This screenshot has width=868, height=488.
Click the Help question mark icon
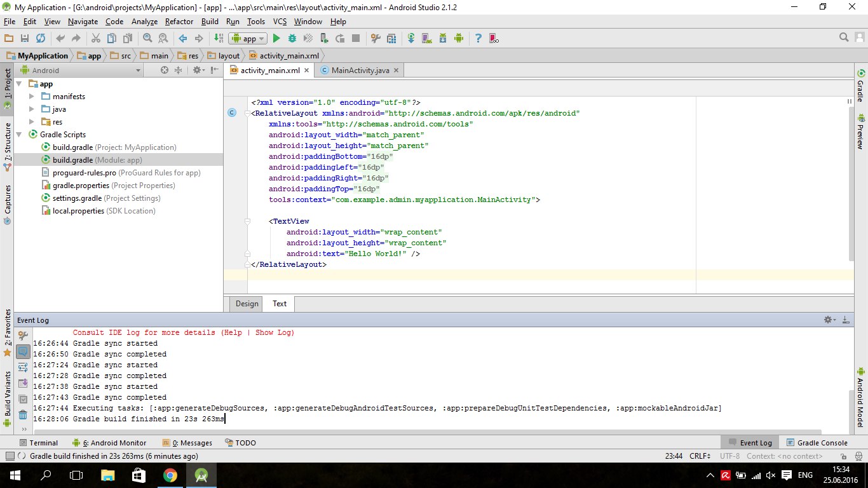pyautogui.click(x=478, y=38)
